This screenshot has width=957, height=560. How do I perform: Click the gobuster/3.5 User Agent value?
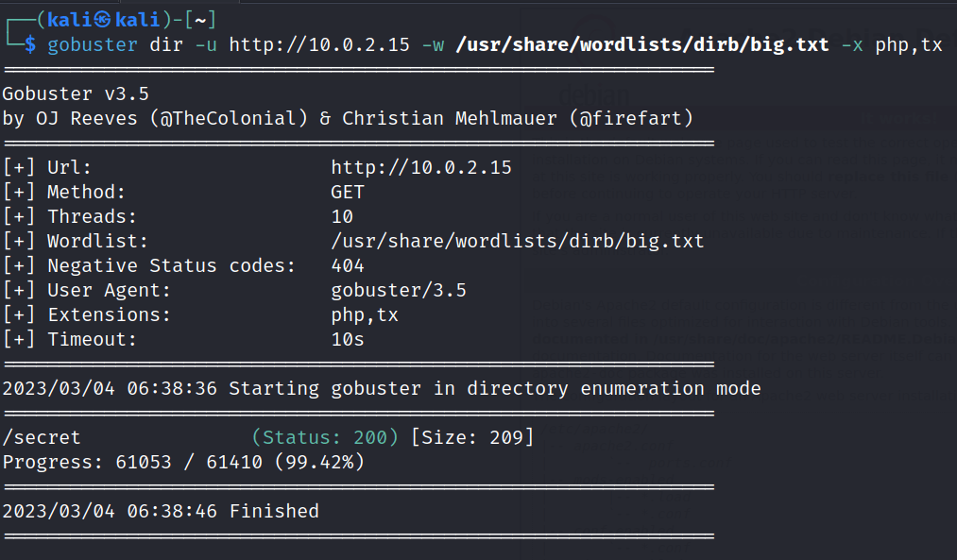pos(399,290)
